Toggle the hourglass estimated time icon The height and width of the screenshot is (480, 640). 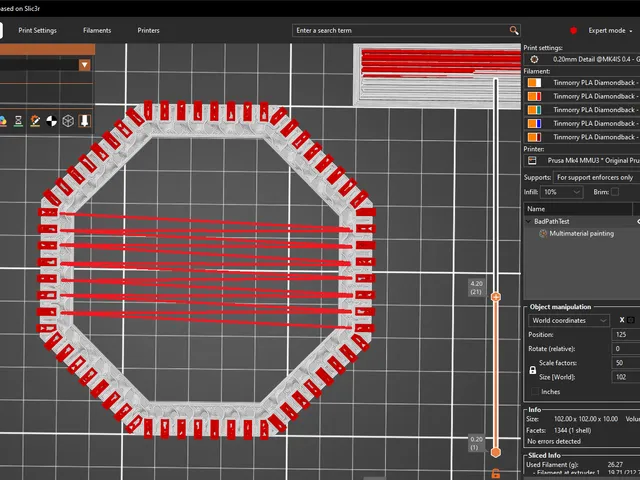click(18, 121)
